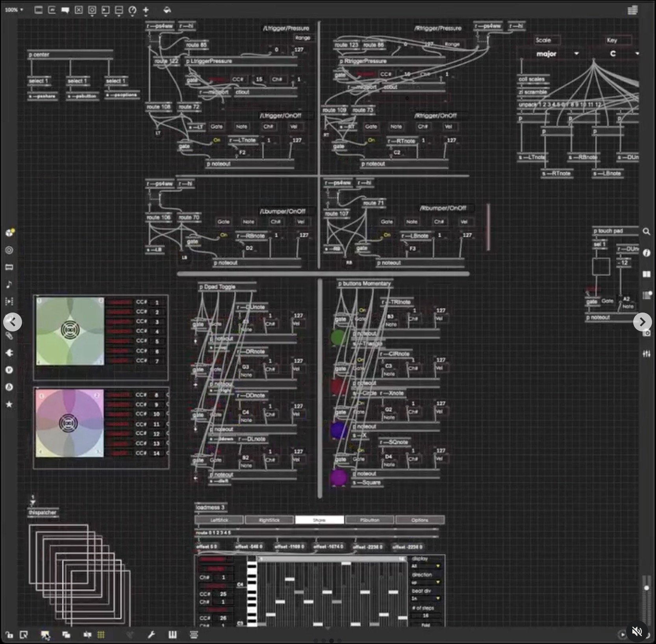Open the plus add-object toolbar menu

click(x=146, y=10)
